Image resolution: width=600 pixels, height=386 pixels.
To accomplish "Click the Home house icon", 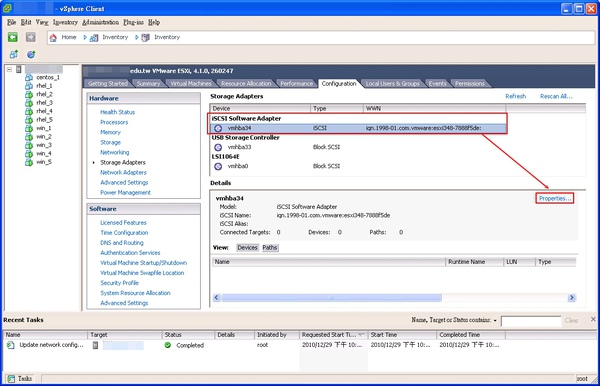I will [x=53, y=37].
